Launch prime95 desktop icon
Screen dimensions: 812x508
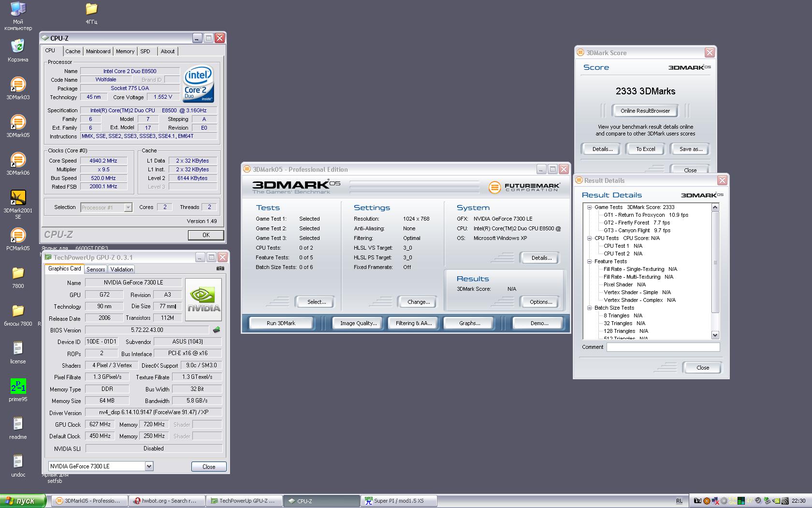pyautogui.click(x=18, y=390)
